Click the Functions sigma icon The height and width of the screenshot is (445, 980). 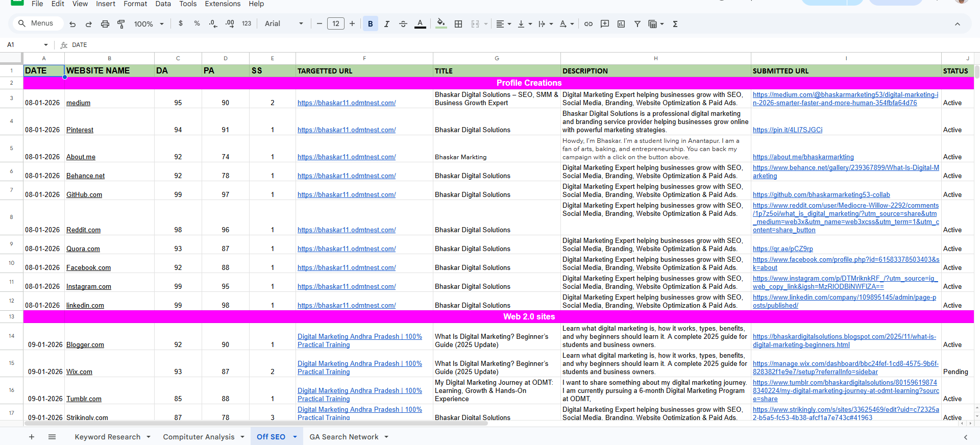tap(675, 23)
